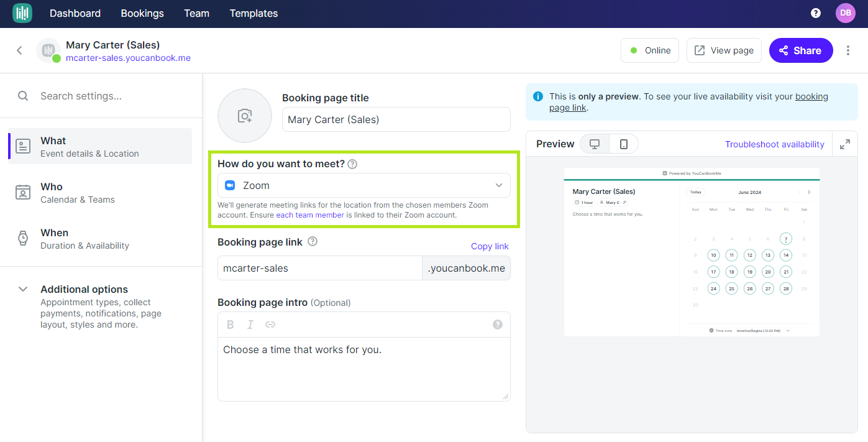This screenshot has height=442, width=868.
Task: Insert a hyperlink in the intro editor
Action: pos(270,325)
